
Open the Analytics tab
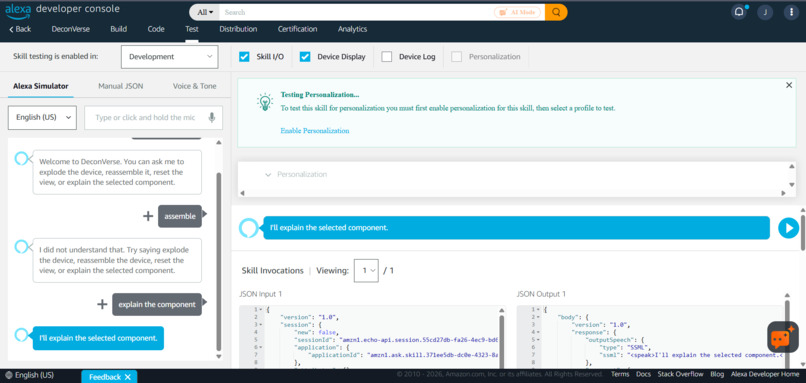pos(352,29)
